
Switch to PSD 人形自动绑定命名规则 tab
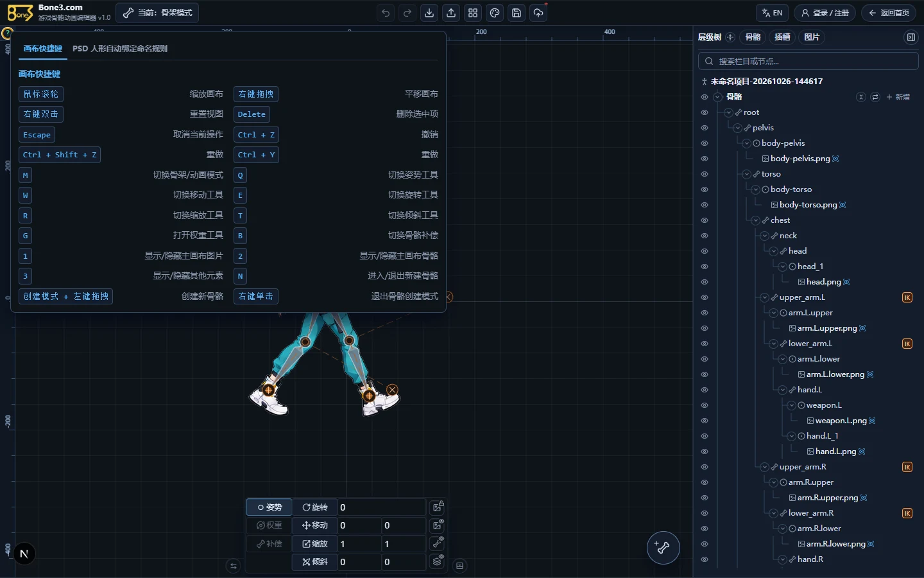120,49
